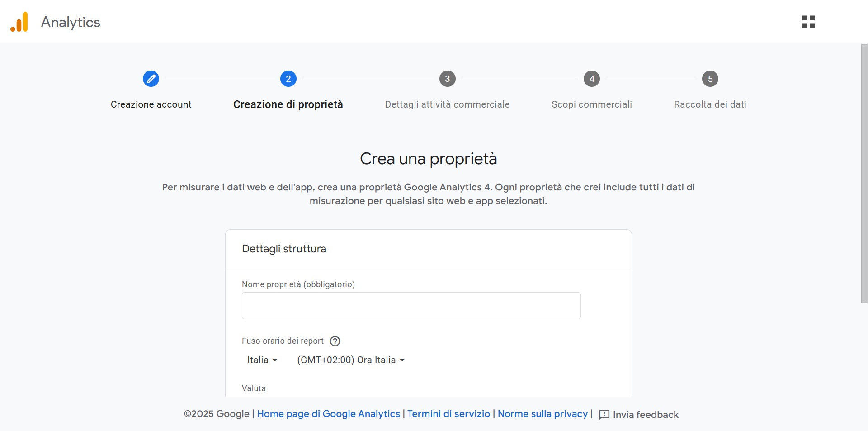Image resolution: width=868 pixels, height=431 pixels.
Task: Click the Nome proprietà text field
Action: tap(410, 306)
